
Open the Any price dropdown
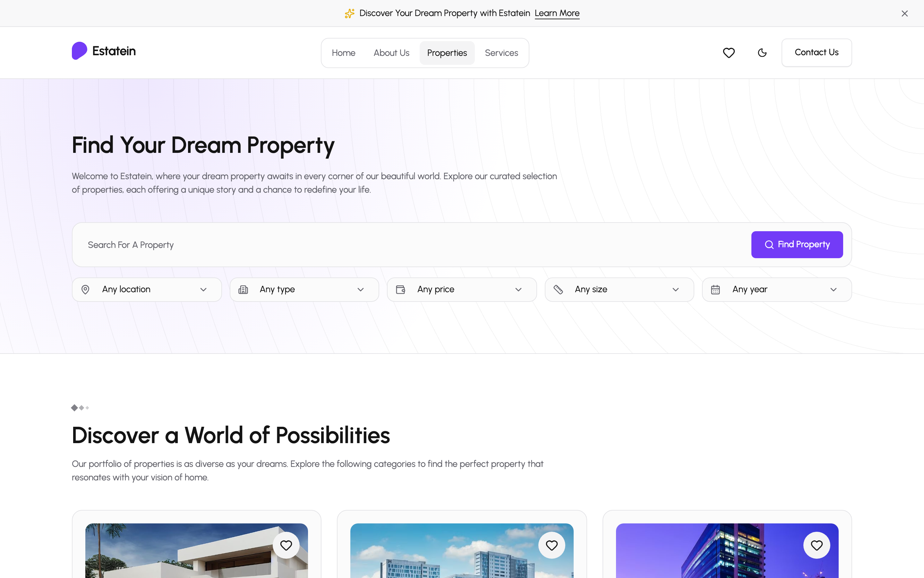pos(462,289)
